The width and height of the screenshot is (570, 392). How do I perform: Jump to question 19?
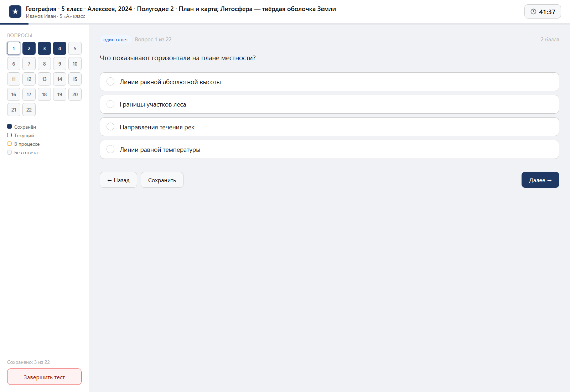[x=59, y=94]
